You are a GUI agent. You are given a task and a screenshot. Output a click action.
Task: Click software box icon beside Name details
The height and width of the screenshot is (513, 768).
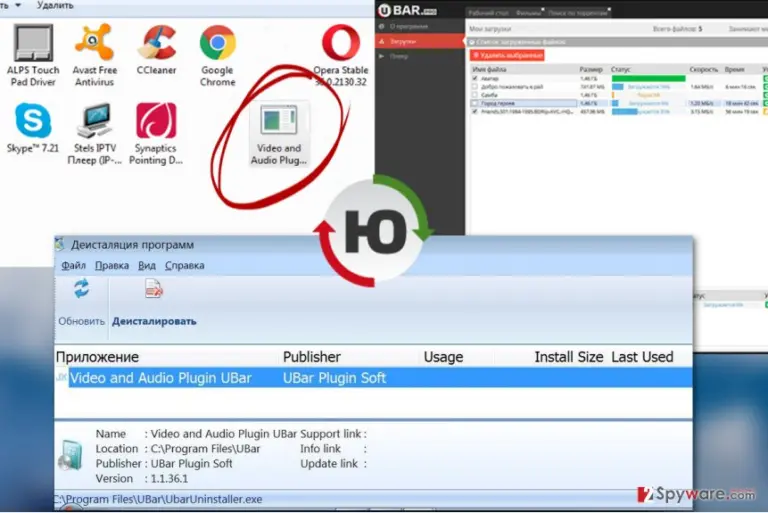coord(71,455)
